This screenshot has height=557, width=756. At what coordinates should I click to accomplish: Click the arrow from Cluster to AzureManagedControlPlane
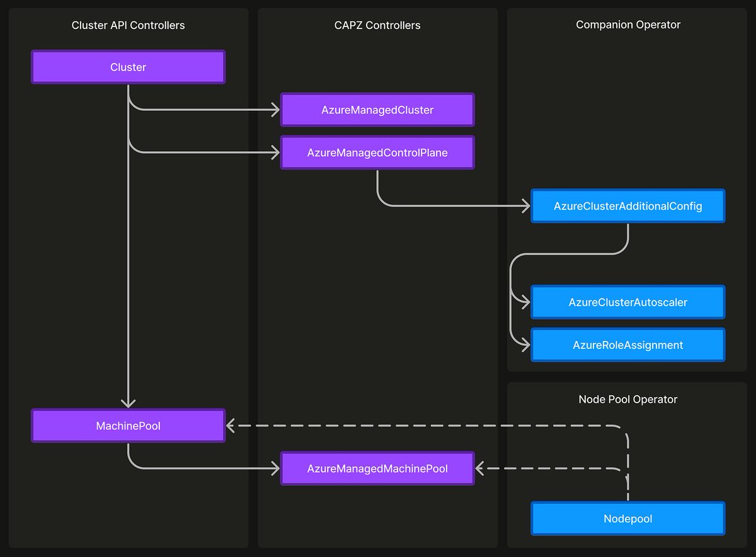tap(208, 152)
